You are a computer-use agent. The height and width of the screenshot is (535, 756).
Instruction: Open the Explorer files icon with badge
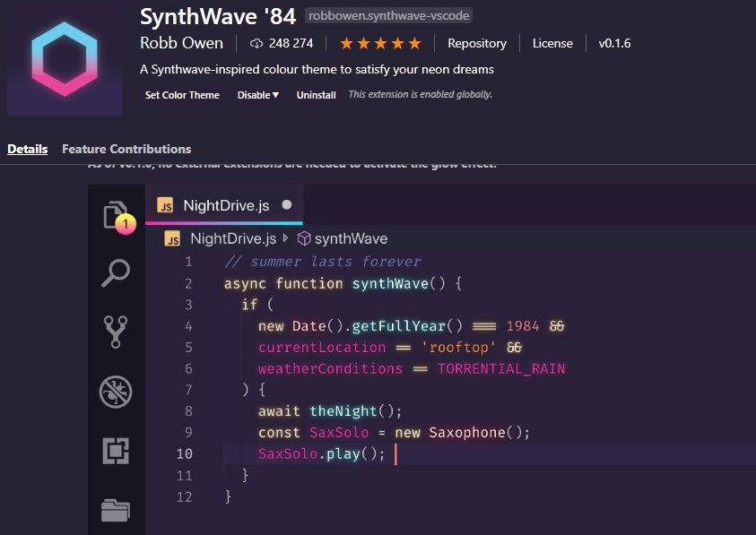[118, 217]
